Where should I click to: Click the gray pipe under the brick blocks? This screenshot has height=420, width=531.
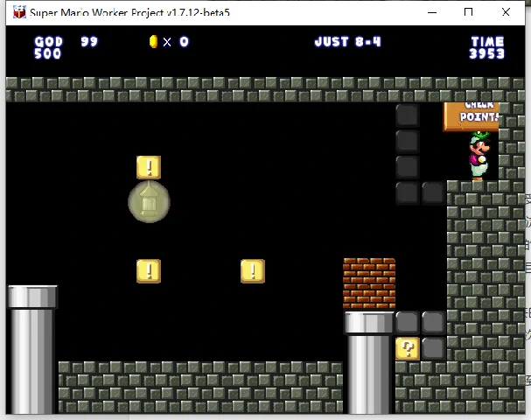click(x=369, y=362)
